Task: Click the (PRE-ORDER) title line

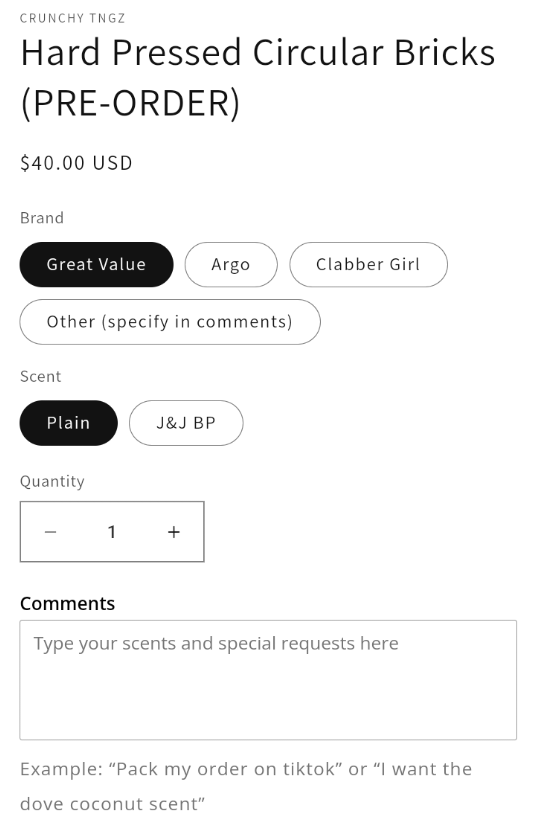Action: click(x=130, y=103)
